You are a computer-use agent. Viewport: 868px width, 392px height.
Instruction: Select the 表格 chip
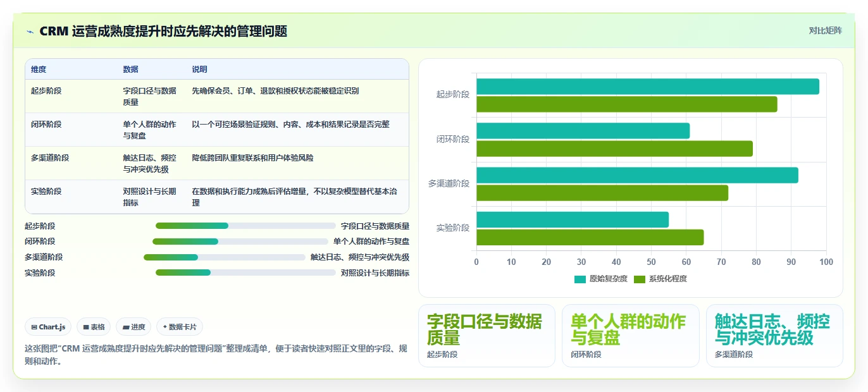(x=94, y=327)
